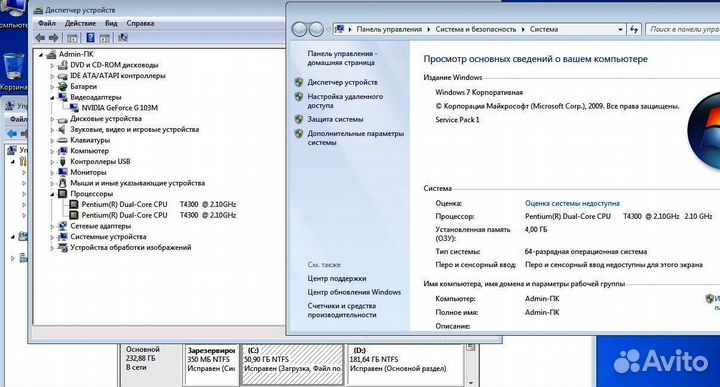The width and height of the screenshot is (720, 387).
Task: Click Панель управления breadcrumb in address bar
Action: click(389, 29)
